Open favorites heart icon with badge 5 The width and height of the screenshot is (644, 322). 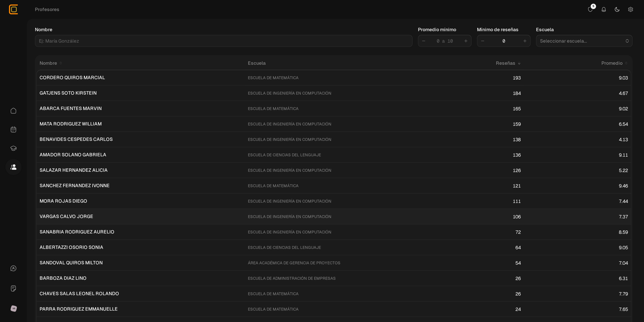tap(591, 10)
